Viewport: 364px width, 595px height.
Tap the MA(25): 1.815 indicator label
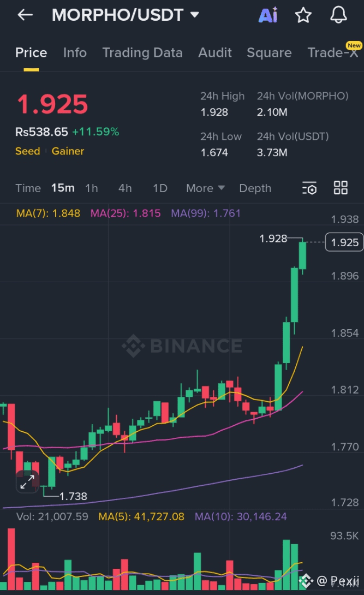[126, 213]
